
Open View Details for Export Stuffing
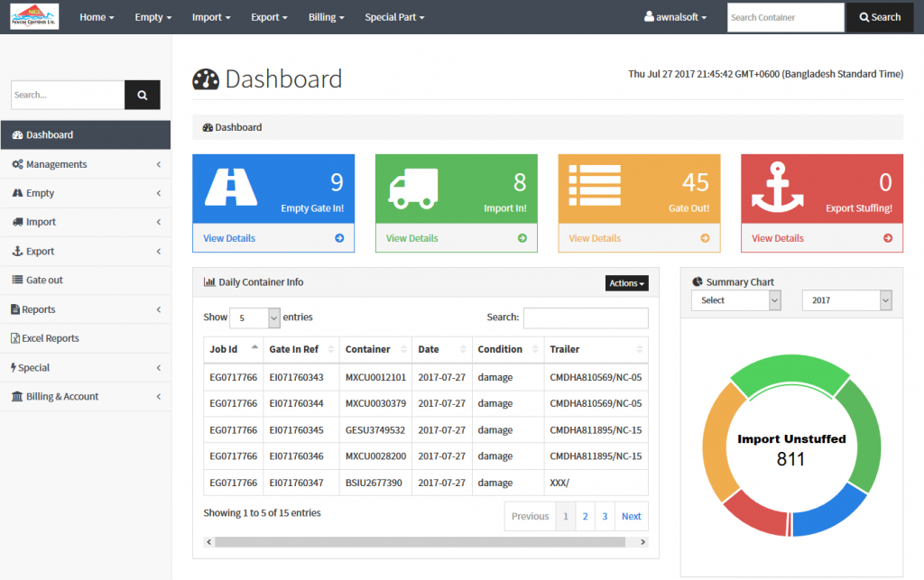pyautogui.click(x=777, y=238)
